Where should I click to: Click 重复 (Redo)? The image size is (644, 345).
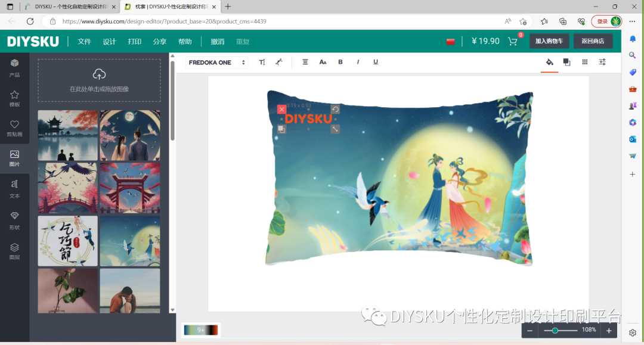click(243, 42)
